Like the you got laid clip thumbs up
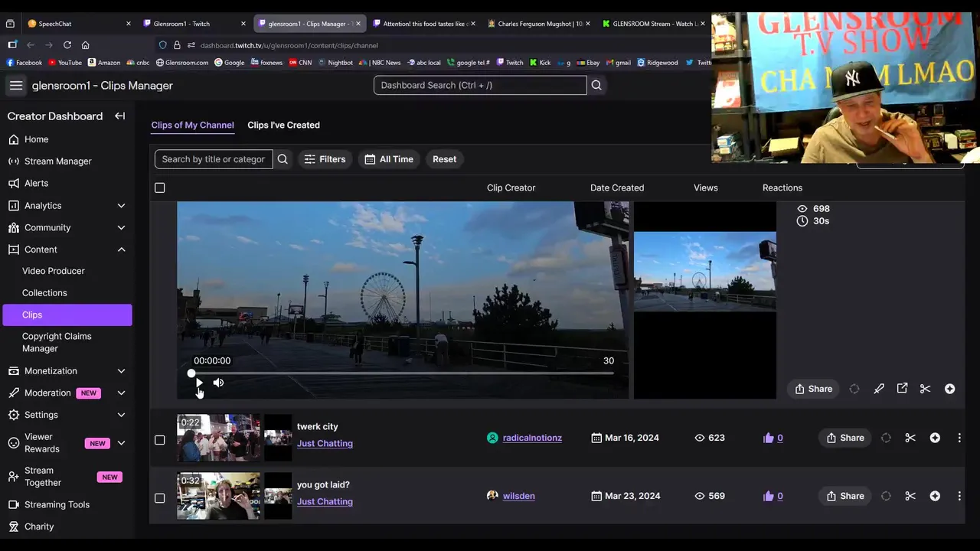 click(x=769, y=496)
